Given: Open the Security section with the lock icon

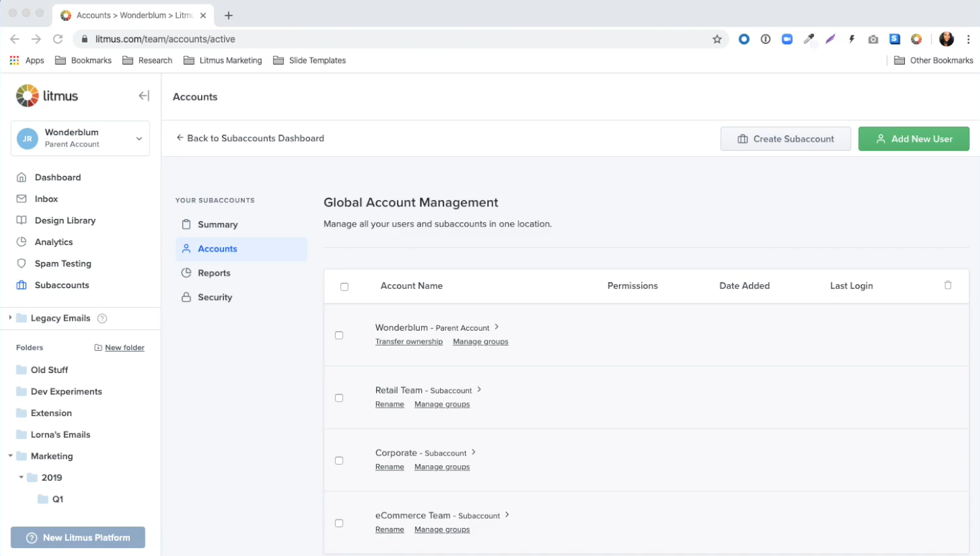Looking at the screenshot, I should [x=213, y=297].
